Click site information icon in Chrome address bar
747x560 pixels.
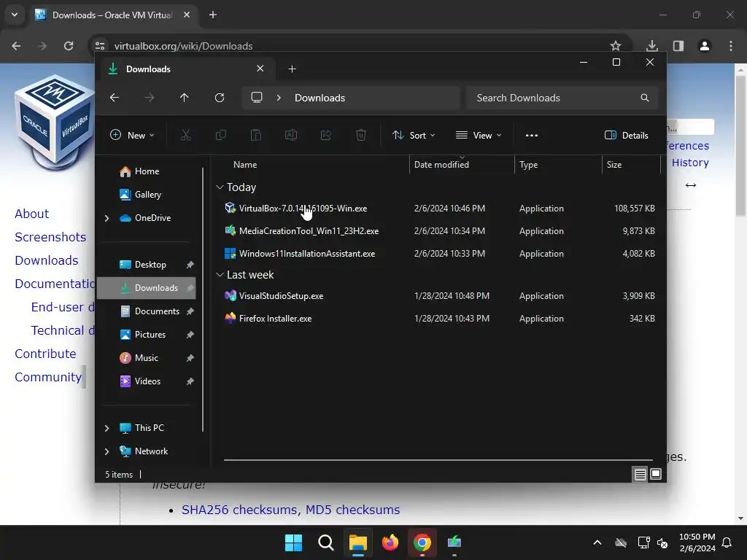click(100, 46)
